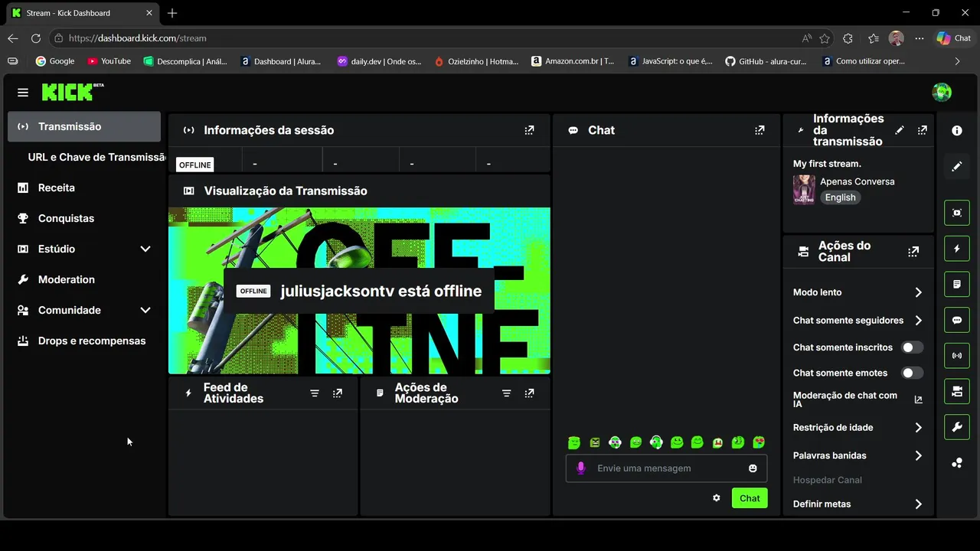Screen dimensions: 980x551
Task: Toggle the activity feed lightning icon in right rail
Action: tap(957, 249)
